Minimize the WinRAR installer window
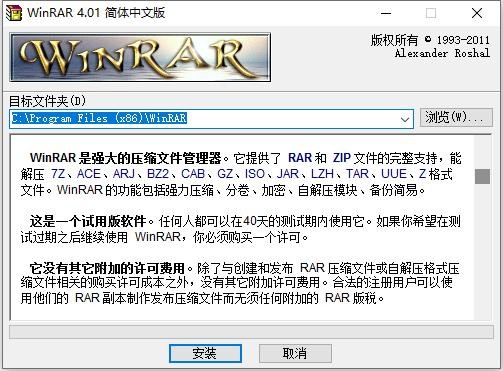 coord(386,13)
